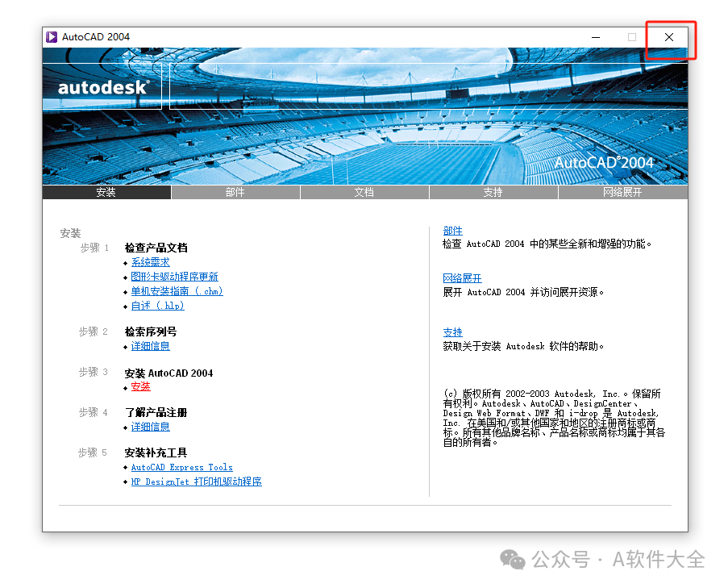The width and height of the screenshot is (728, 588).
Task: Open the 文档 tab
Action: pyautogui.click(x=364, y=192)
